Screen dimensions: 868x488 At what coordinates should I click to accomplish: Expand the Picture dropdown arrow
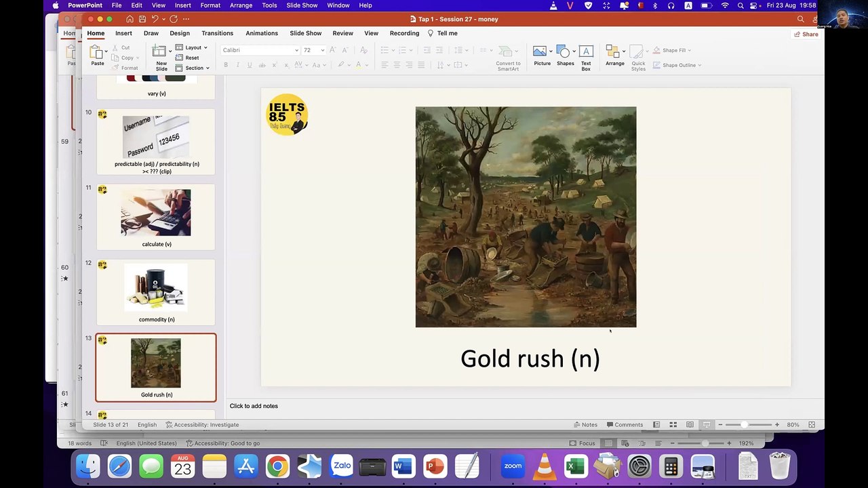pyautogui.click(x=550, y=52)
